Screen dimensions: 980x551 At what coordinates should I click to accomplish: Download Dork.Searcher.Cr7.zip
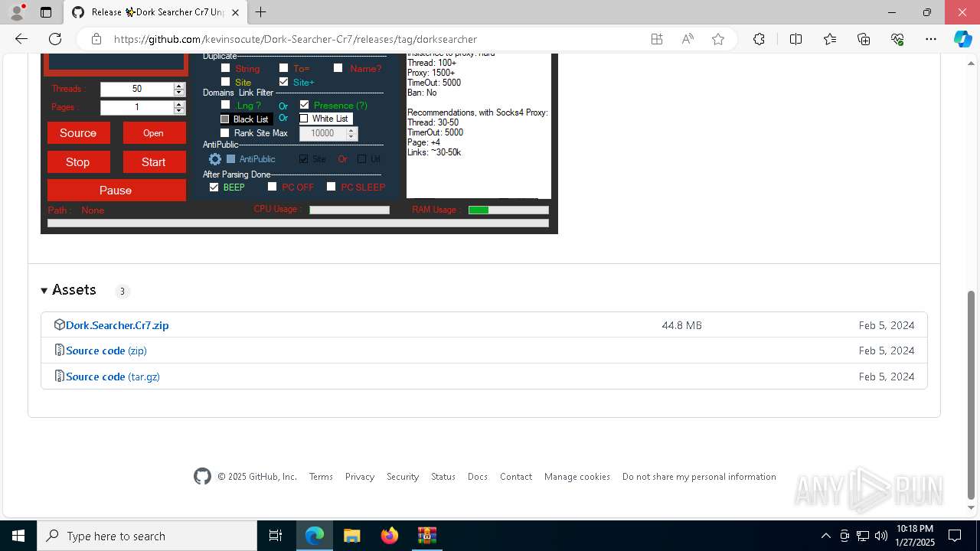tap(117, 325)
